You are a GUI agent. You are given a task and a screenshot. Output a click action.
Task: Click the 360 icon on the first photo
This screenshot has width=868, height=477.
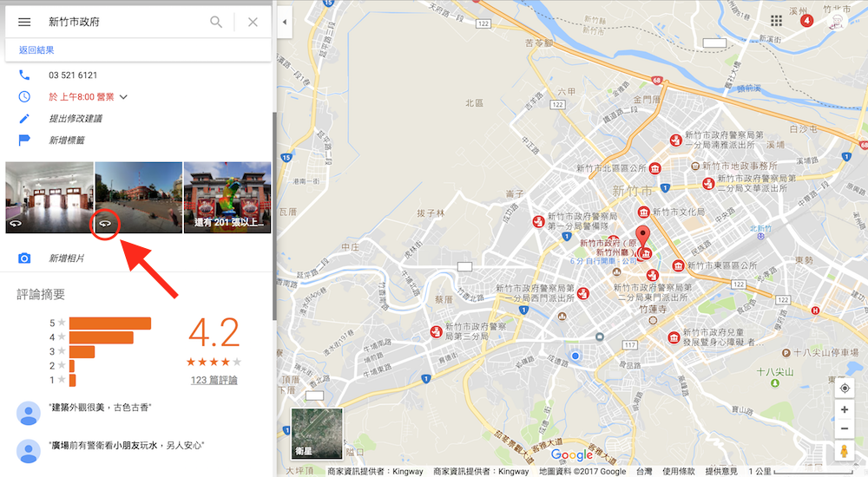click(x=15, y=224)
